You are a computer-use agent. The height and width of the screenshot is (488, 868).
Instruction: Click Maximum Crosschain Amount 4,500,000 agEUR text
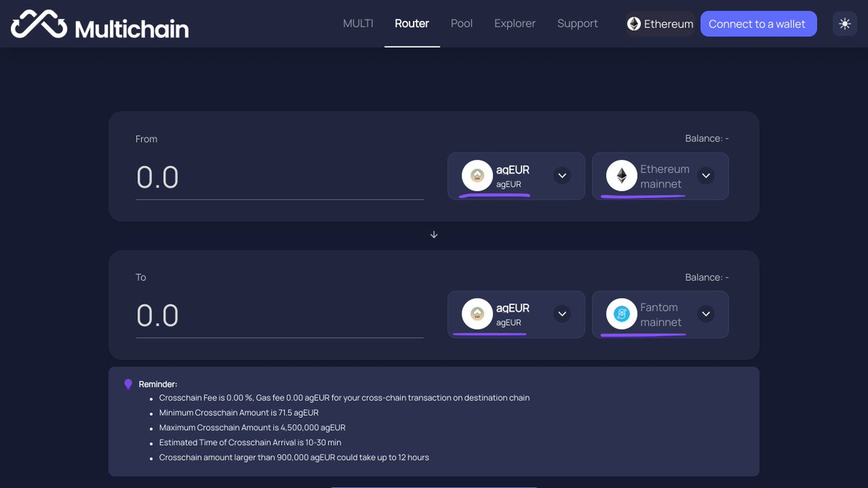point(252,427)
